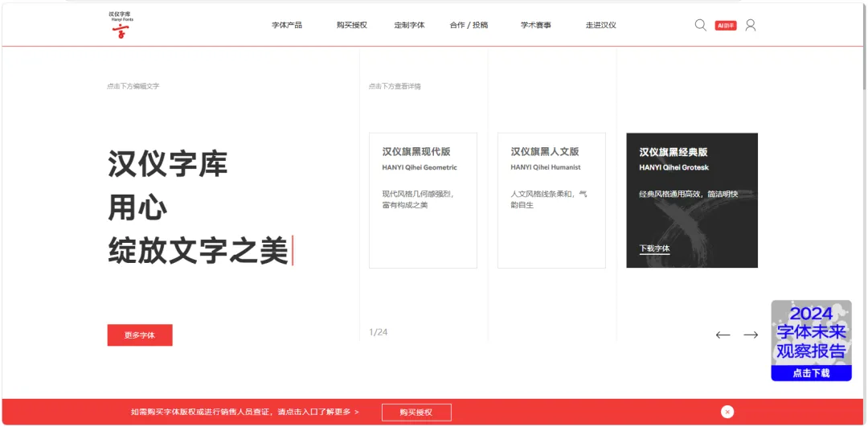Click the 1/24 page counter
868x427 pixels.
378,332
